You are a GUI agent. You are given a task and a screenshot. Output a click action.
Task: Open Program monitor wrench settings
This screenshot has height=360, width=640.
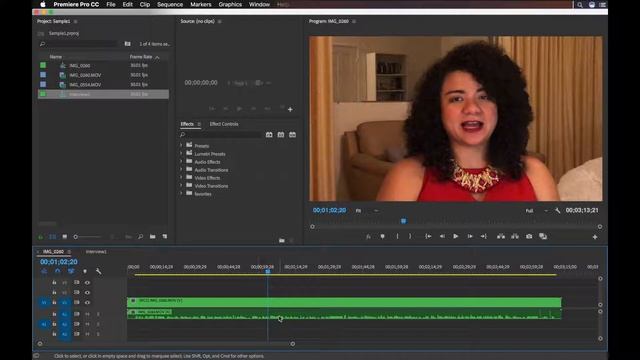558,211
